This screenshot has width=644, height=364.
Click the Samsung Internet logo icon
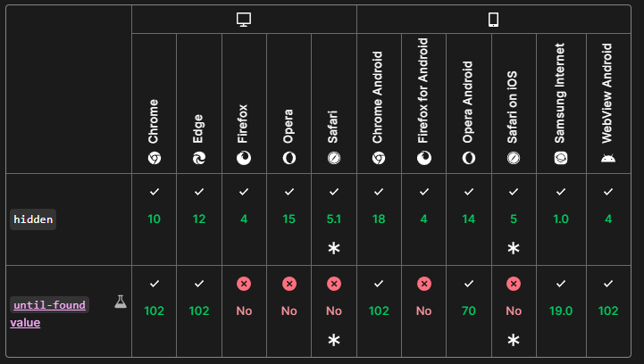point(561,158)
